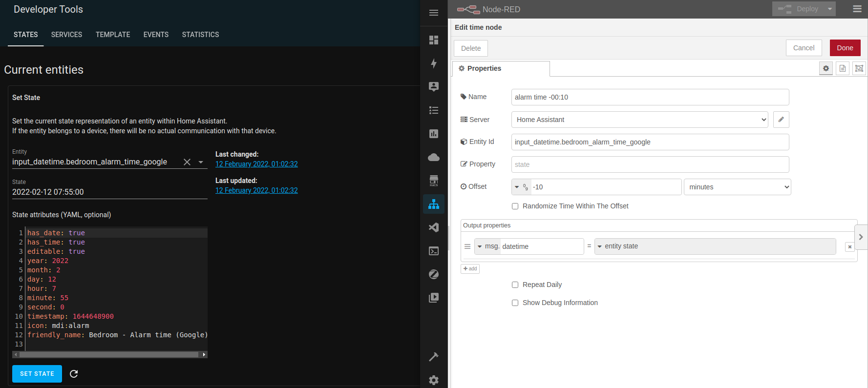Screen dimensions: 868x388
Task: Click the SET STATE button
Action: (37, 374)
